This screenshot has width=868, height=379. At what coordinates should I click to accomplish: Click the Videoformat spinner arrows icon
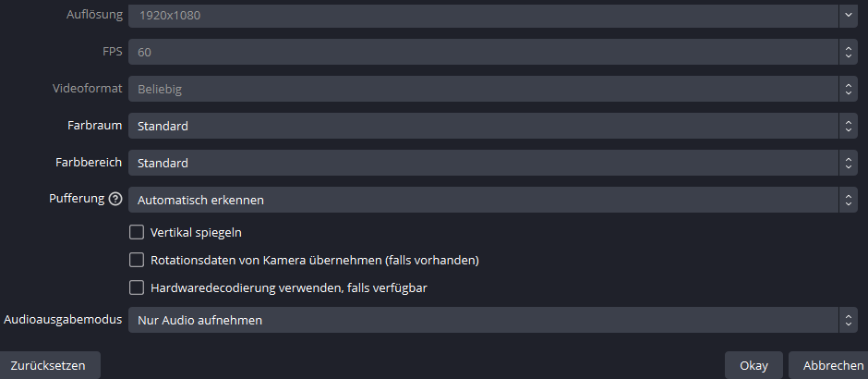(848, 90)
